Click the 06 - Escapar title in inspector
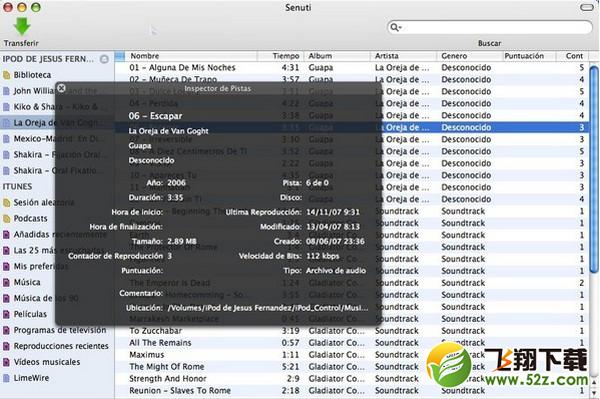The image size is (600, 399). (x=155, y=116)
